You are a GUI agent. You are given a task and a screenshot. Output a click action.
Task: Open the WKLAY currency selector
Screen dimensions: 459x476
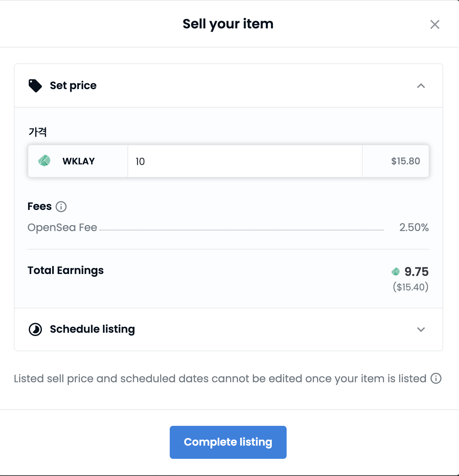coord(78,161)
